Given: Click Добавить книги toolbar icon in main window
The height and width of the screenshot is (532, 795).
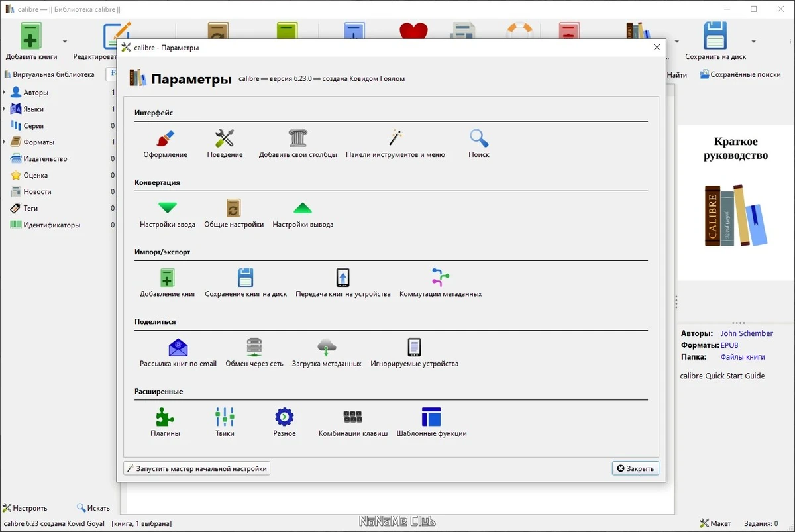Looking at the screenshot, I should pyautogui.click(x=31, y=41).
